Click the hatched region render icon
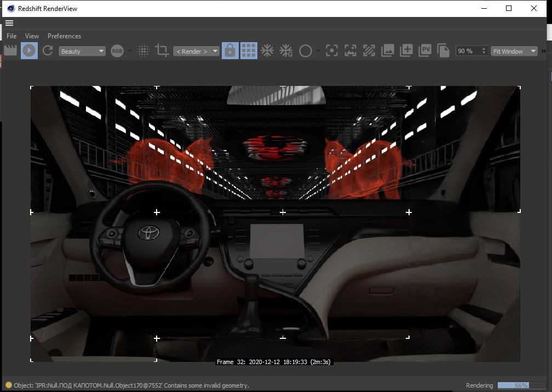The width and height of the screenshot is (552, 392). click(x=369, y=51)
